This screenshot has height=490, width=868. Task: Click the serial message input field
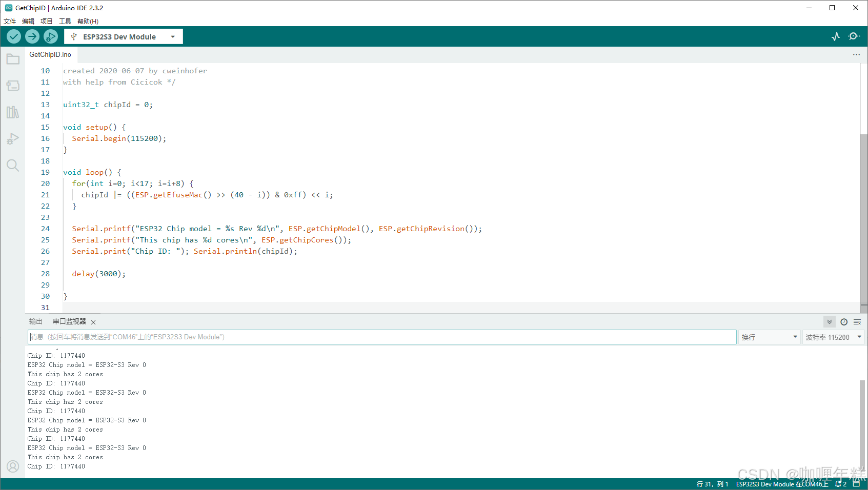pyautogui.click(x=382, y=337)
